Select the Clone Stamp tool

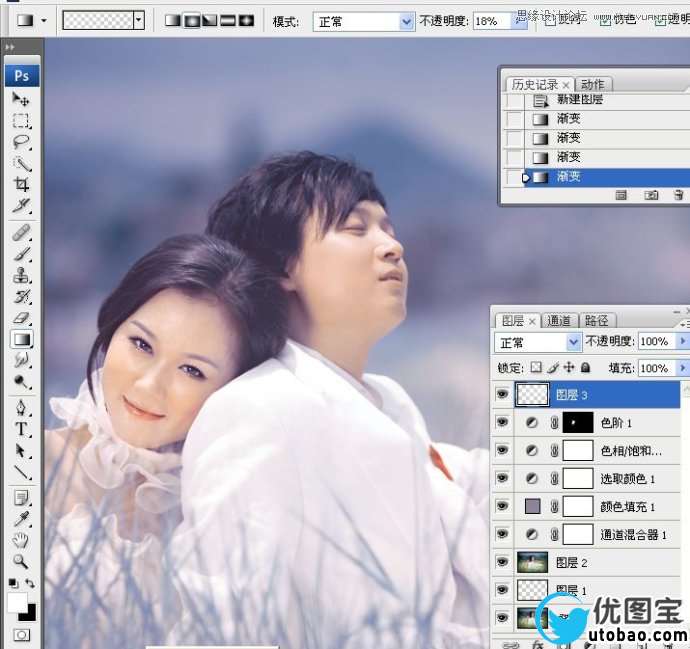(21, 275)
